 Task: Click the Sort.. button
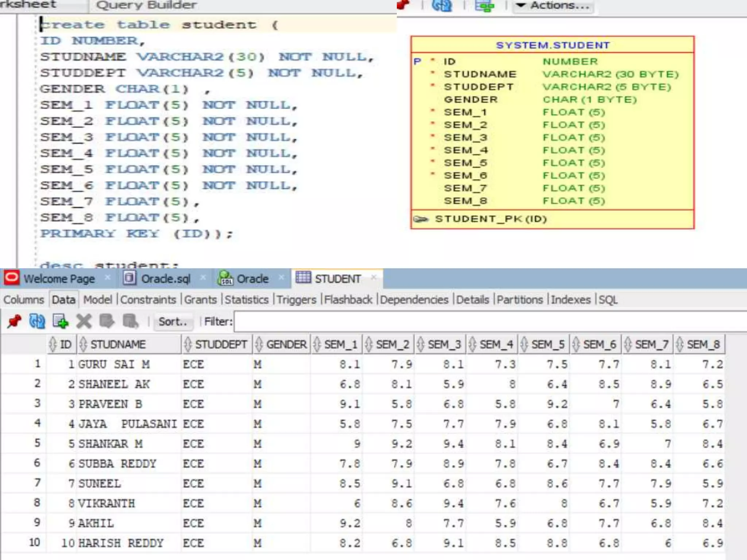[173, 322]
